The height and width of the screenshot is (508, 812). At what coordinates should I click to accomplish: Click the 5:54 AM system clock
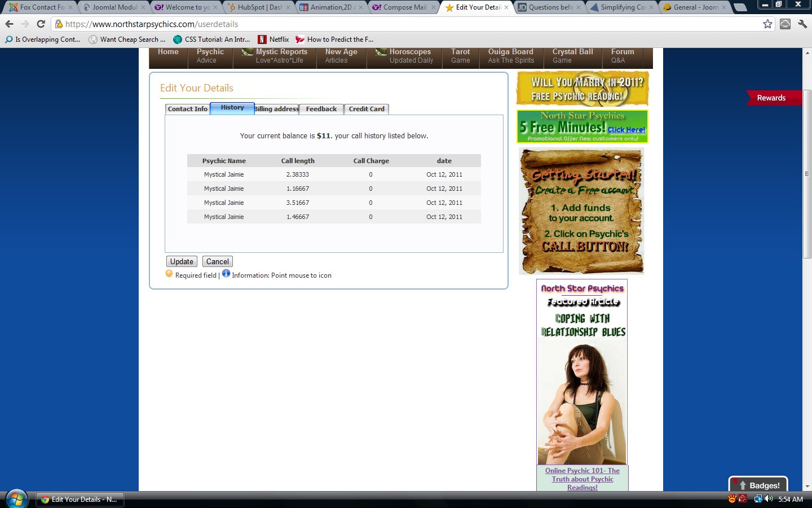(790, 499)
